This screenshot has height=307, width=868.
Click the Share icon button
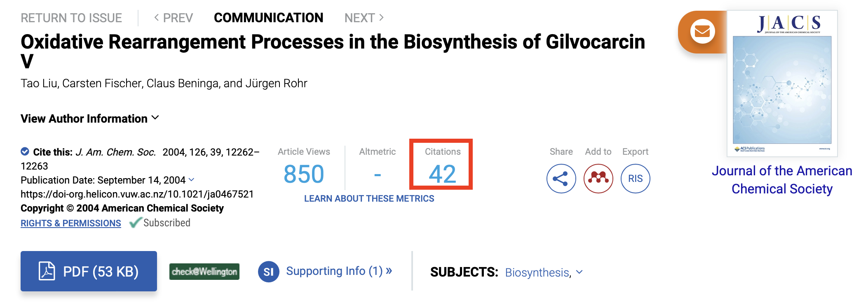pyautogui.click(x=561, y=179)
